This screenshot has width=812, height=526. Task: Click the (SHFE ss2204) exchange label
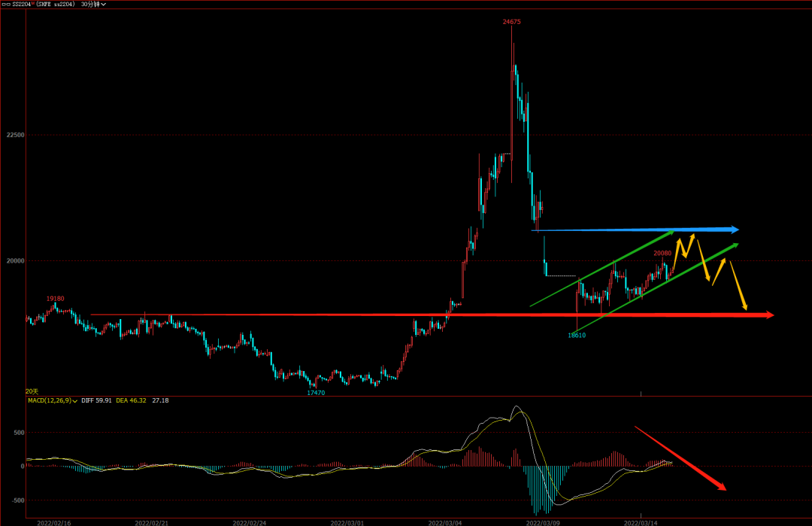click(x=56, y=5)
